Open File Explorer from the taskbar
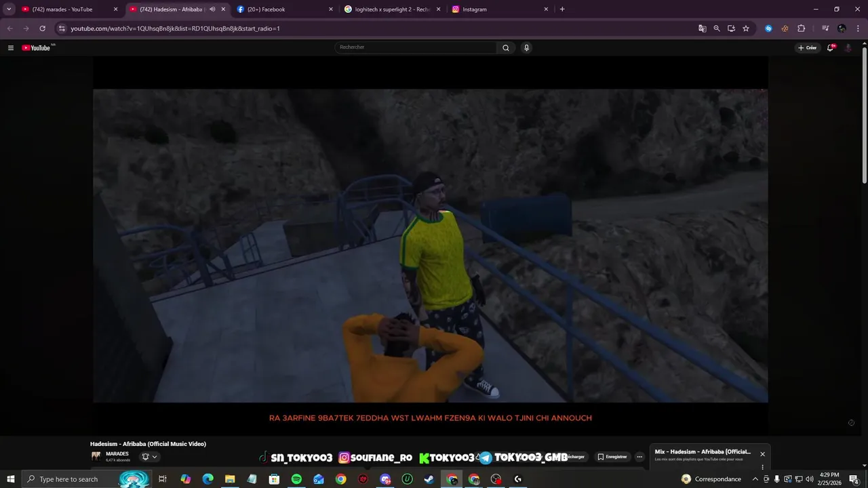This screenshot has height=488, width=868. pos(230,479)
